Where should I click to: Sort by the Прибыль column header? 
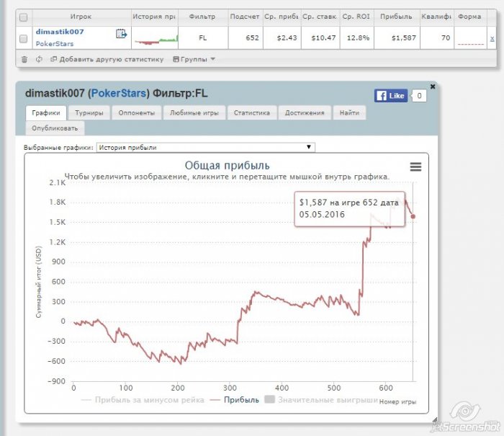point(396,17)
